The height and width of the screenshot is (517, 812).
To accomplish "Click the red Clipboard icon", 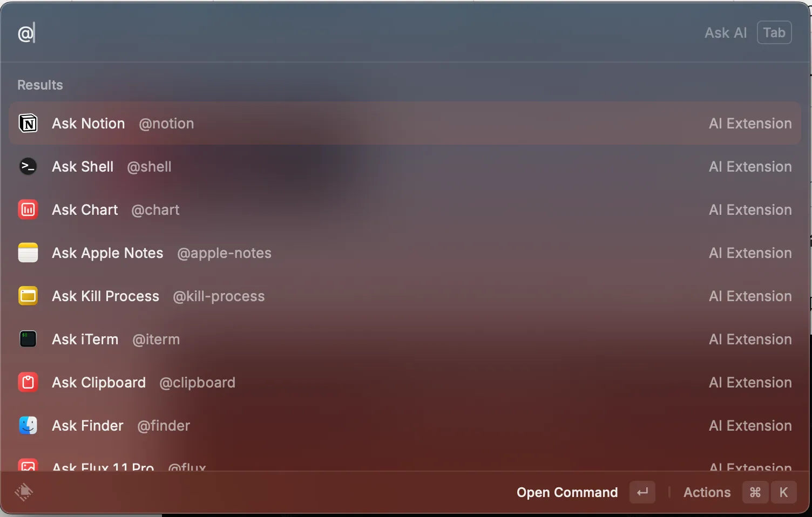I will click(28, 383).
